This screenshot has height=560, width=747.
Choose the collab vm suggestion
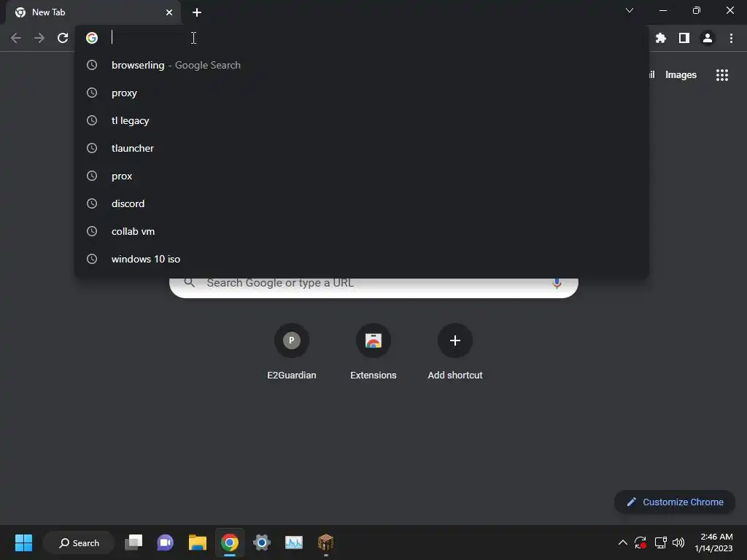362,231
